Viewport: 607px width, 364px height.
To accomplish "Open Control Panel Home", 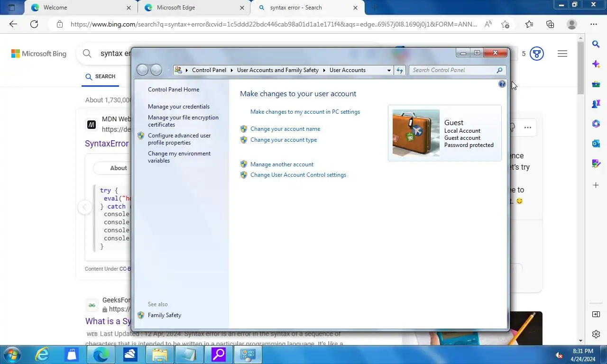I will click(174, 90).
